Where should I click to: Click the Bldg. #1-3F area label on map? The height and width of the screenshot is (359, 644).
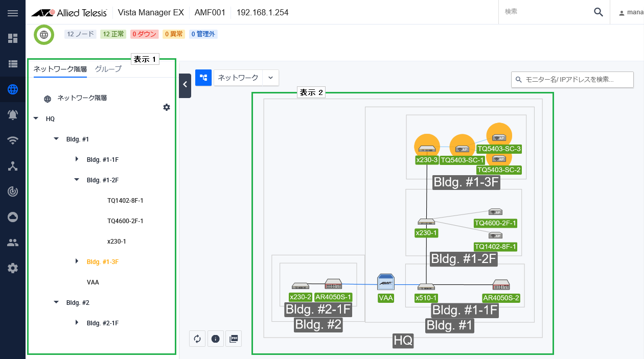[466, 182]
